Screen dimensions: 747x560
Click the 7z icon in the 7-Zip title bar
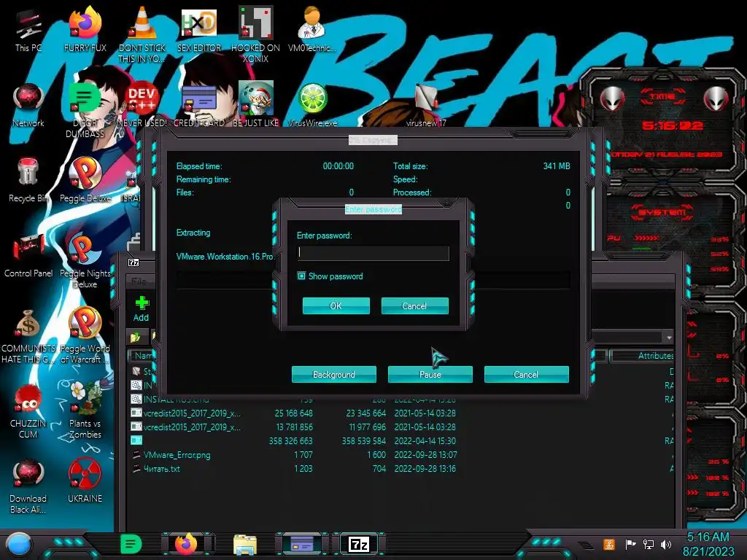(x=134, y=262)
